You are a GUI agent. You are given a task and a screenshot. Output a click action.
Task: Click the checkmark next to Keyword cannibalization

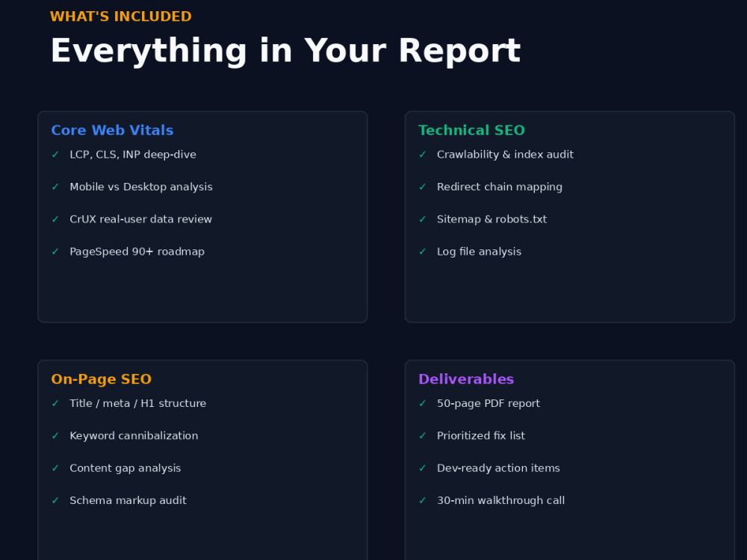(55, 436)
